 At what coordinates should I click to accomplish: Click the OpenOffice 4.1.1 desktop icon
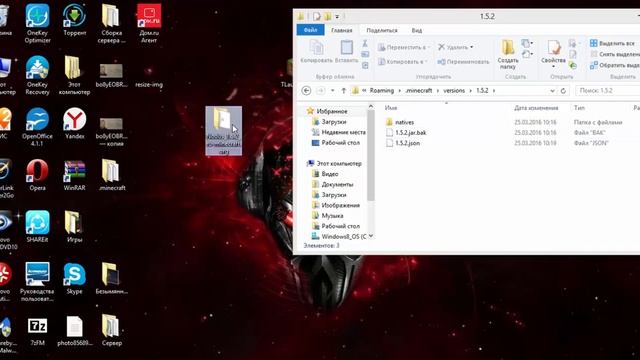point(37,127)
